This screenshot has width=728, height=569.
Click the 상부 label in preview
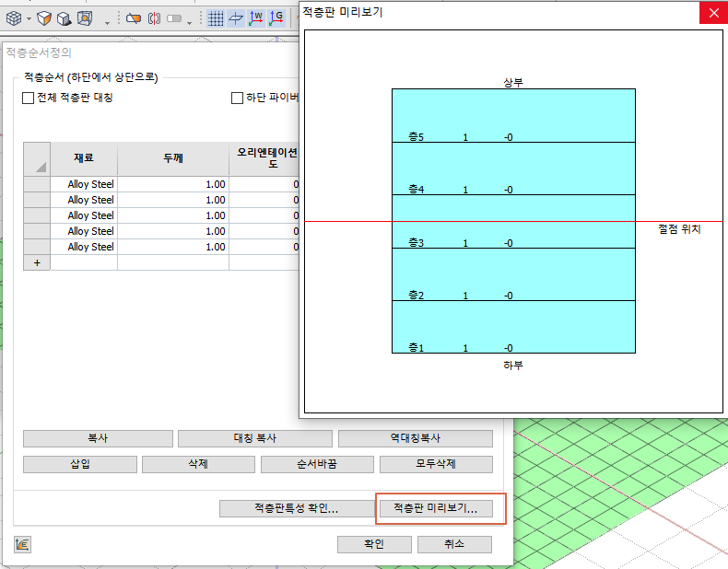point(513,83)
